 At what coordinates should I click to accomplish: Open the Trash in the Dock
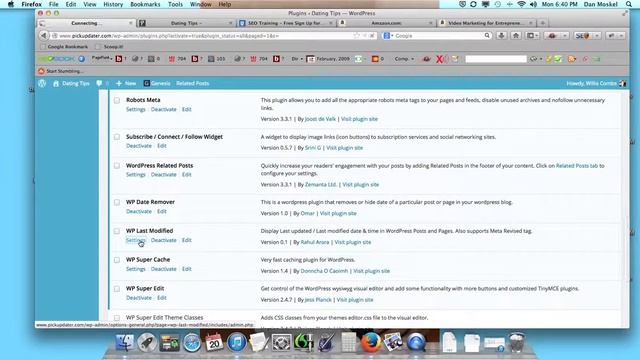[516, 342]
